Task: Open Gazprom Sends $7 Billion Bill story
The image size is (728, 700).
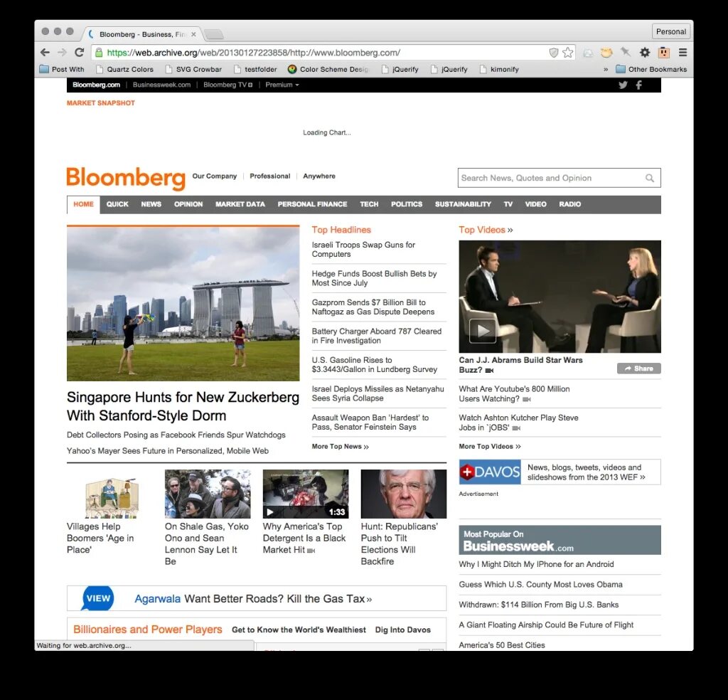Action: [x=373, y=307]
